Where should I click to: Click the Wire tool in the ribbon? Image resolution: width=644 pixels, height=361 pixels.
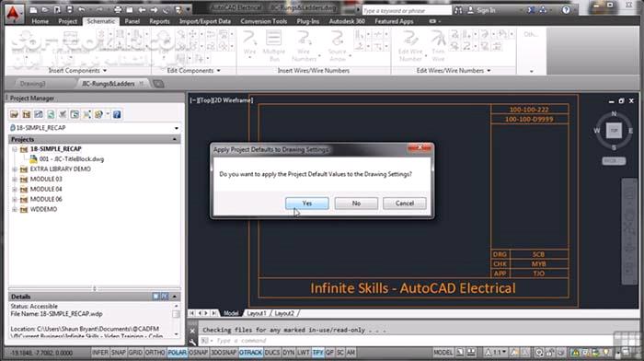click(249, 43)
